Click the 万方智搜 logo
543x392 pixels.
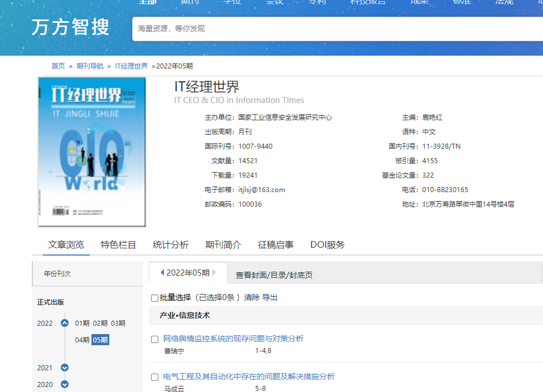(x=71, y=27)
